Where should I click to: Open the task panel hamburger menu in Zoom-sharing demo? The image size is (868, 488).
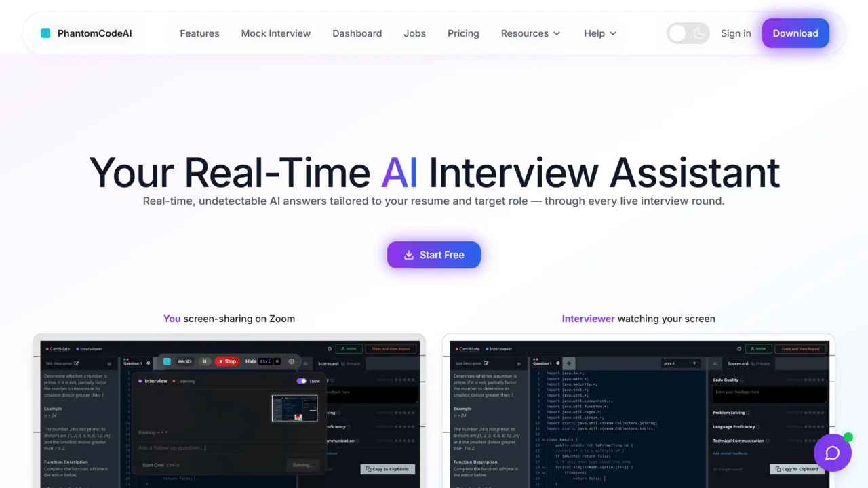(109, 364)
